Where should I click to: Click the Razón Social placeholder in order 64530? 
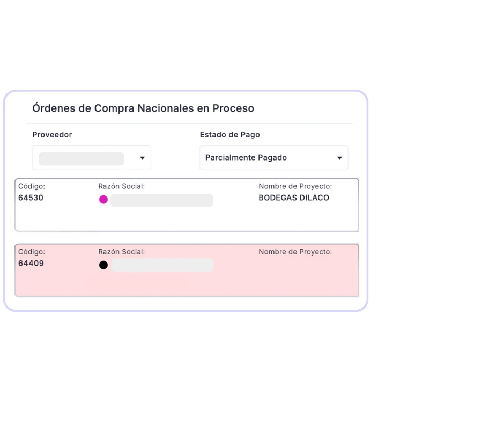click(x=162, y=200)
